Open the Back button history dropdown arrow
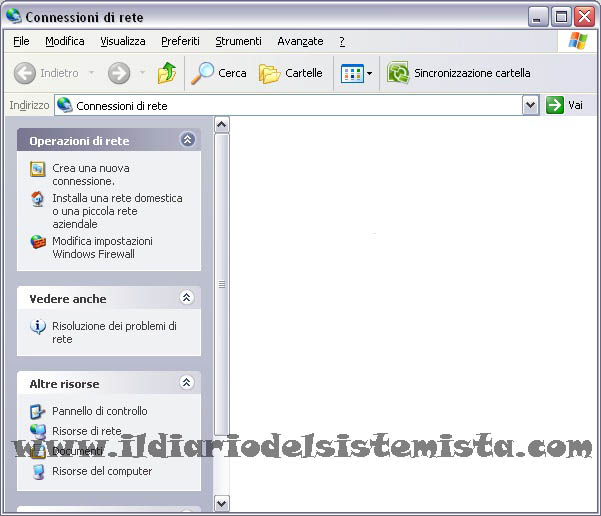The image size is (601, 516). (x=91, y=72)
